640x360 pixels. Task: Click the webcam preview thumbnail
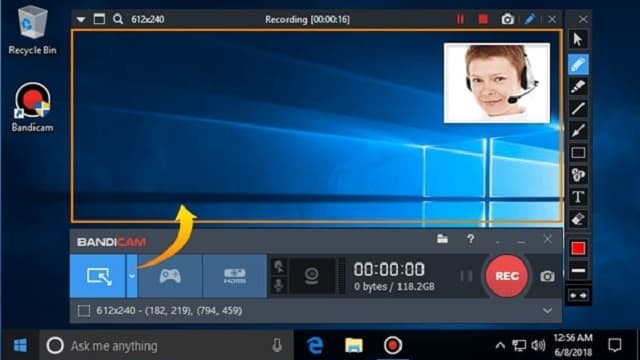coord(497,83)
